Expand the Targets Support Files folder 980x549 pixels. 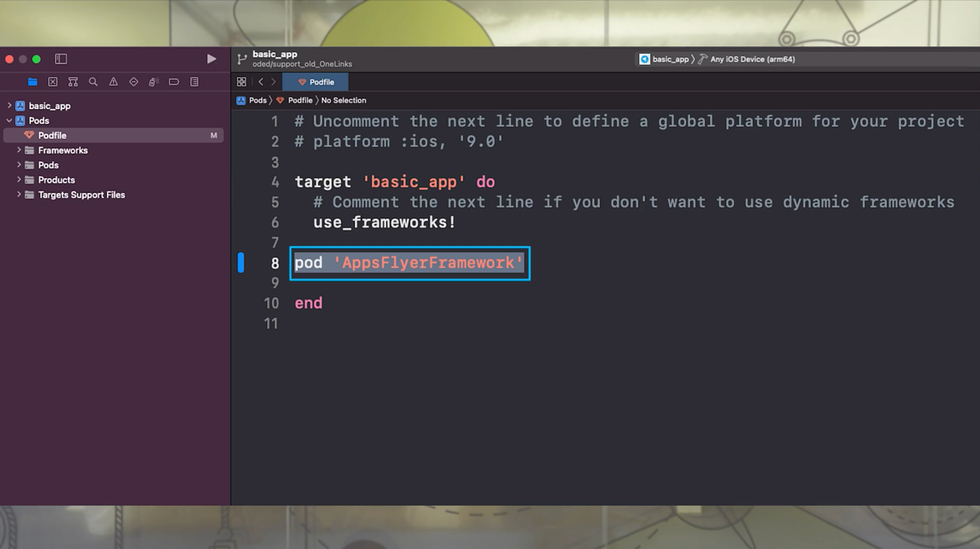pyautogui.click(x=19, y=194)
